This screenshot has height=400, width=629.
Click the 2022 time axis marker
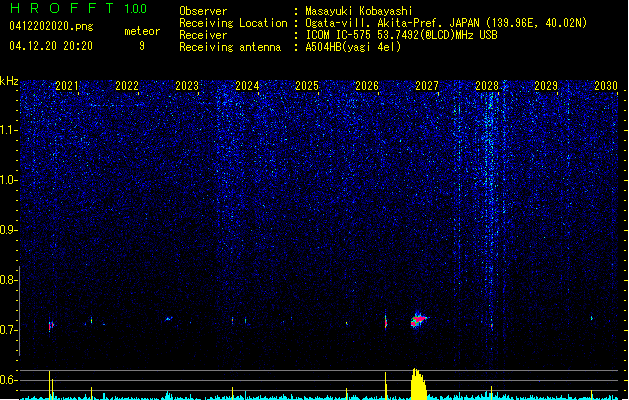127,86
